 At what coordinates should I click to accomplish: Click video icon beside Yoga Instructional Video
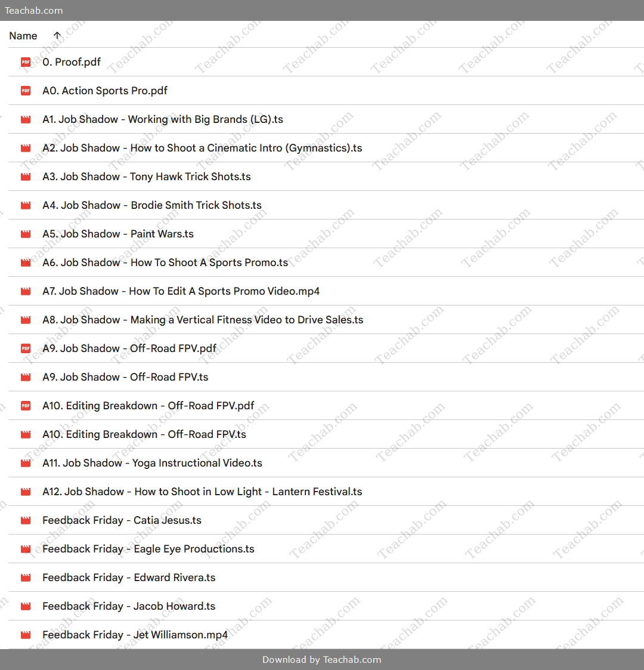coord(26,463)
